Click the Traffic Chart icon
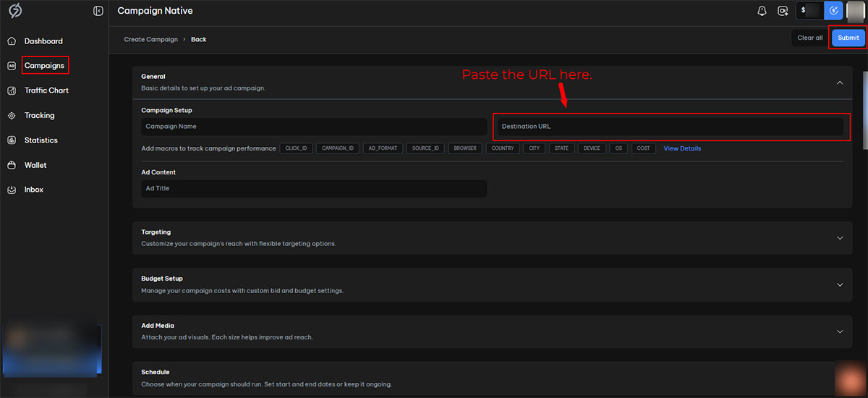This screenshot has height=398, width=868. click(x=12, y=90)
